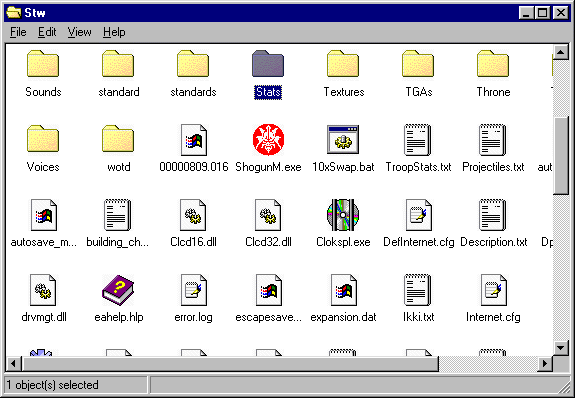This screenshot has width=575, height=398.
Task: Select the drvmgt.dll file icon
Action: point(43,290)
